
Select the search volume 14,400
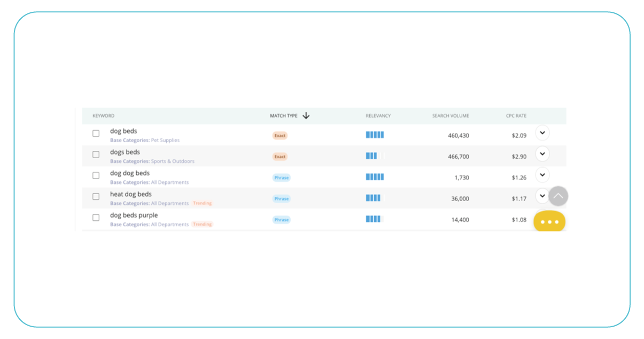460,220
